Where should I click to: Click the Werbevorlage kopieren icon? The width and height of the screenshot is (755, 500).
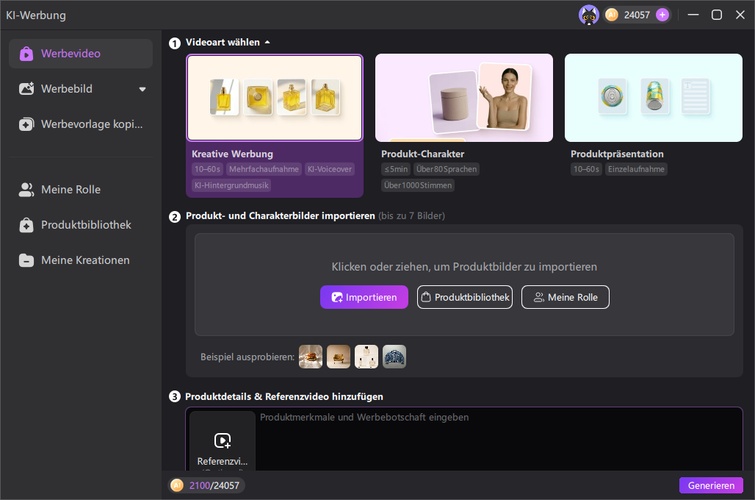pyautogui.click(x=26, y=124)
